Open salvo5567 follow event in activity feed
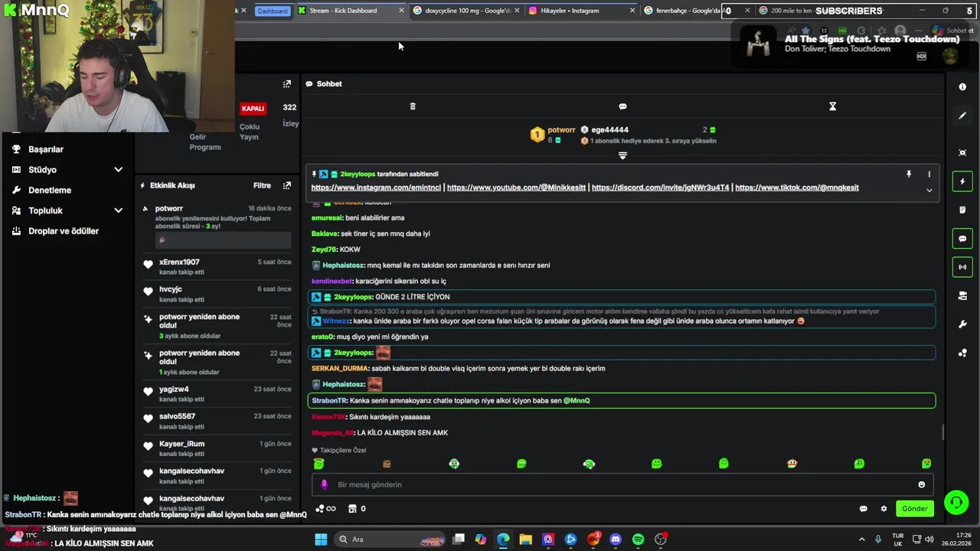 [x=217, y=421]
